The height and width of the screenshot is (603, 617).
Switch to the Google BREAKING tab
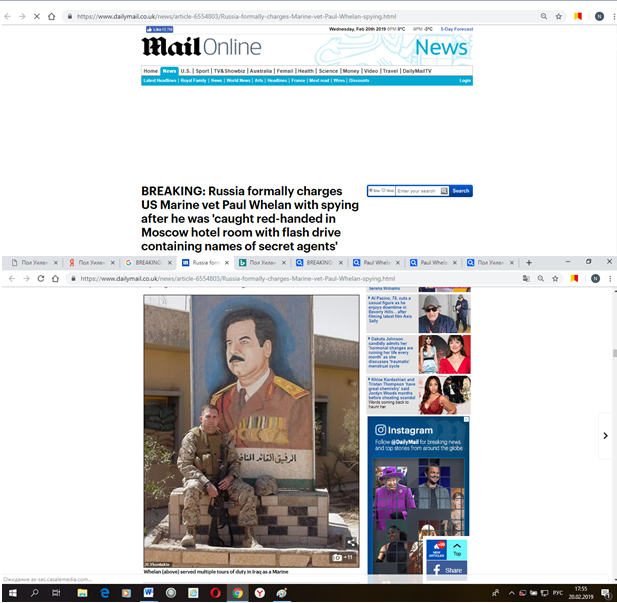[x=148, y=263]
